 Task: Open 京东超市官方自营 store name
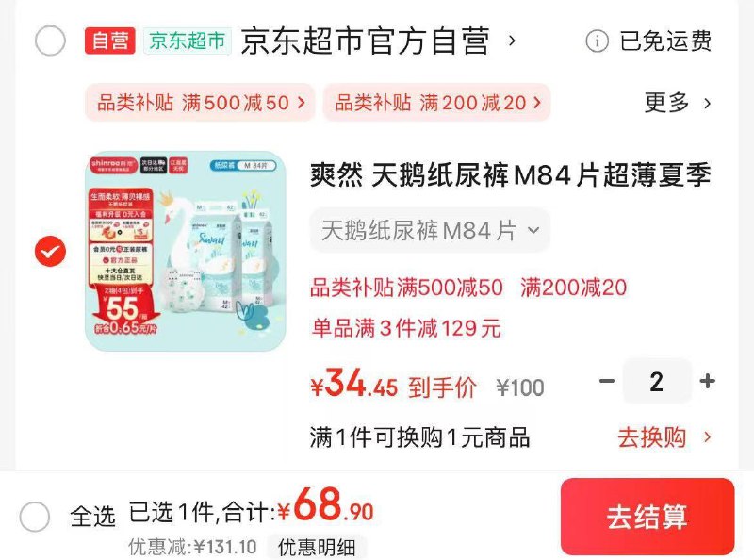click(365, 41)
